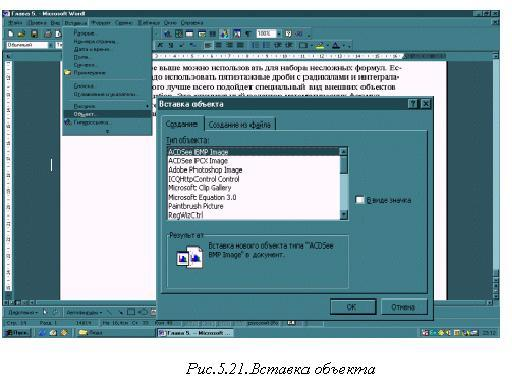
Task: Apply underline with the Ч icon
Action: (171, 45)
